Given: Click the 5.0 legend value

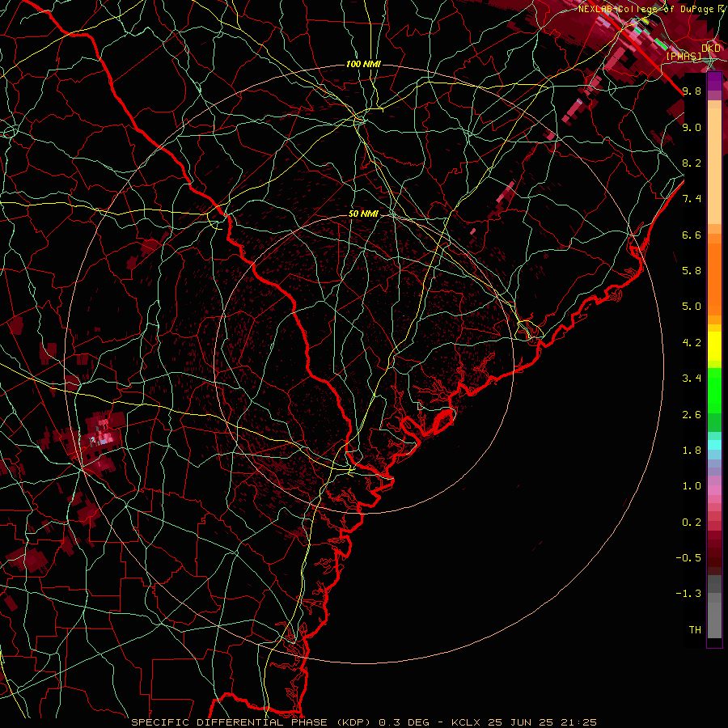Looking at the screenshot, I should click(692, 307).
